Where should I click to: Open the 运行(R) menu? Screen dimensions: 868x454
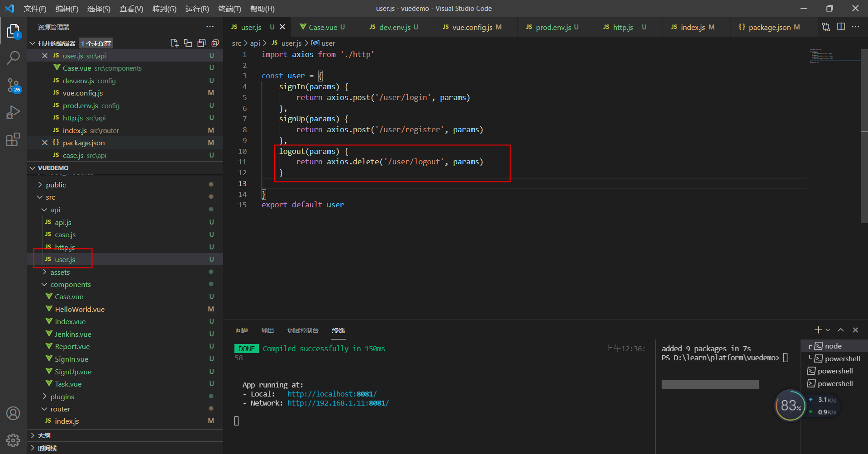(x=197, y=9)
